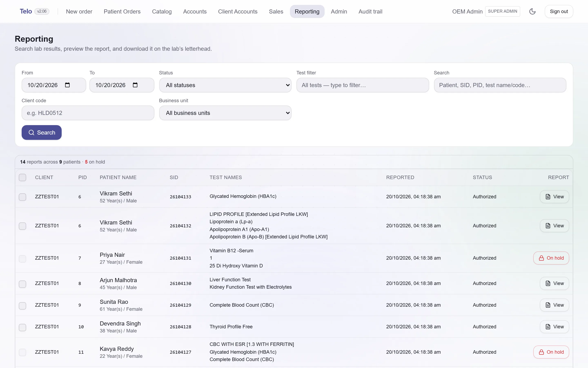Image resolution: width=588 pixels, height=368 pixels.
Task: Click the Sign out button
Action: 559,11
